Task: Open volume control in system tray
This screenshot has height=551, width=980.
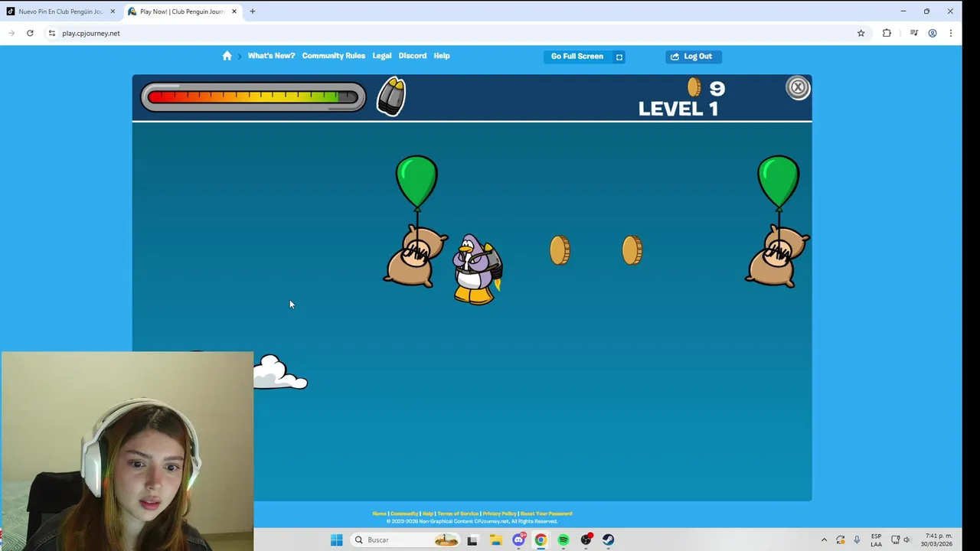Action: click(x=907, y=540)
